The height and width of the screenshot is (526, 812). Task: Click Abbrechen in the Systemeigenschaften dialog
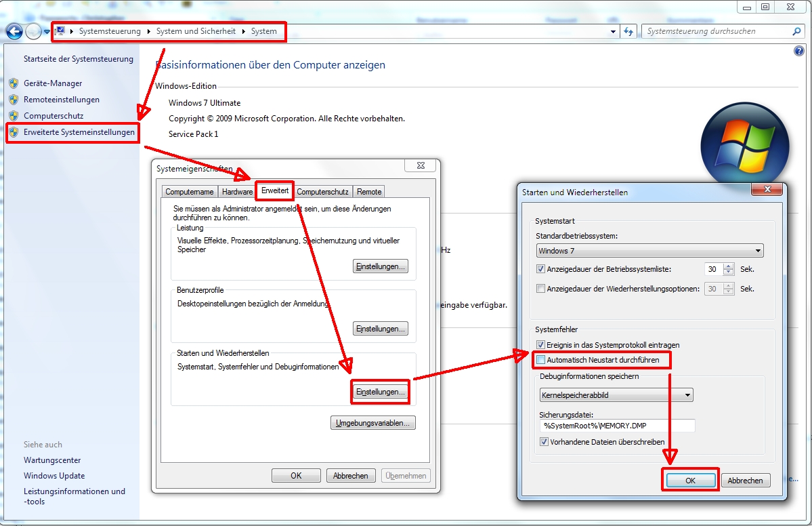pos(351,476)
